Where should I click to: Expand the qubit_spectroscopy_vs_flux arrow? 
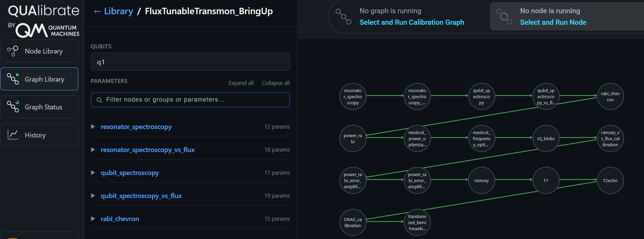[x=93, y=196]
